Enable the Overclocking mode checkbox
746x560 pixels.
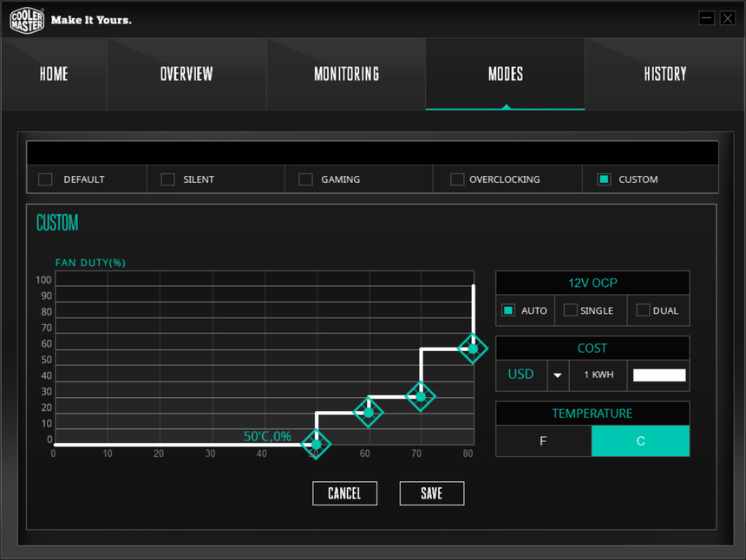point(456,179)
